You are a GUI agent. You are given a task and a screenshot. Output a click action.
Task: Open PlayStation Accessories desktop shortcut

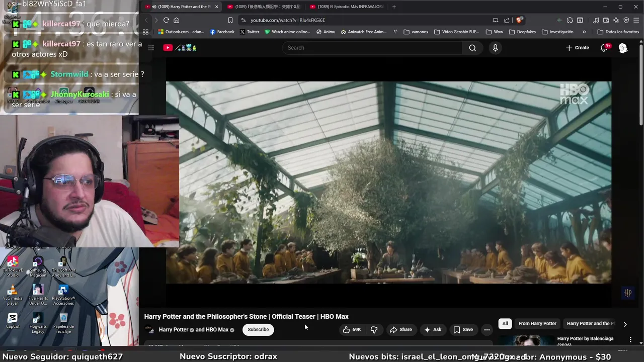point(63,295)
